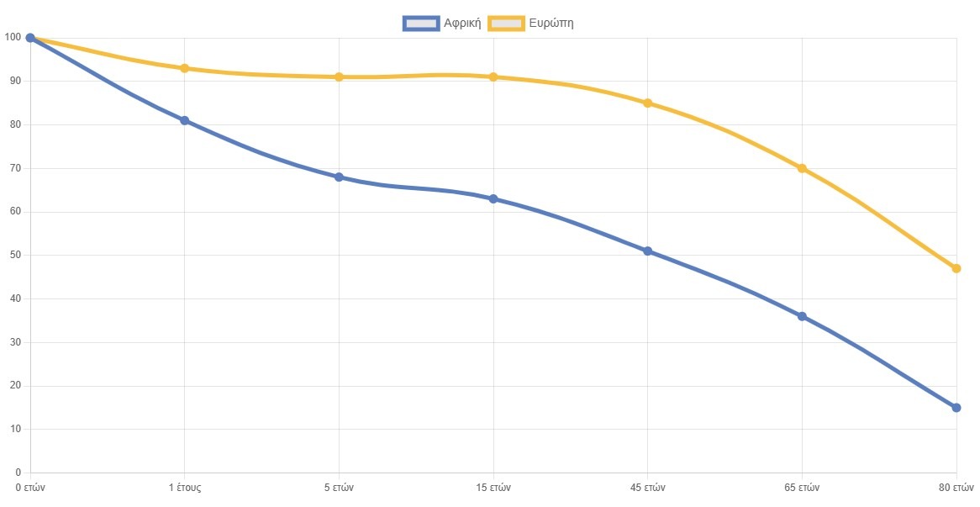Select the blue line point at 5 ετών

click(x=339, y=177)
